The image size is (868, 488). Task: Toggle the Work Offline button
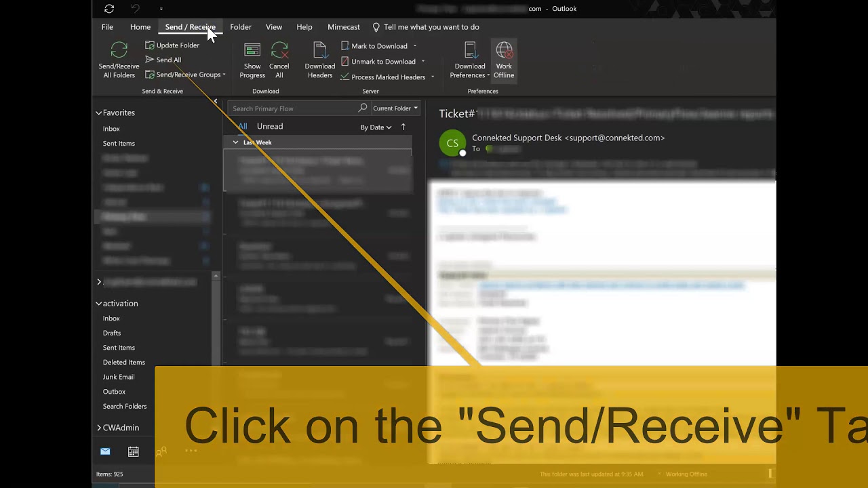pos(504,61)
